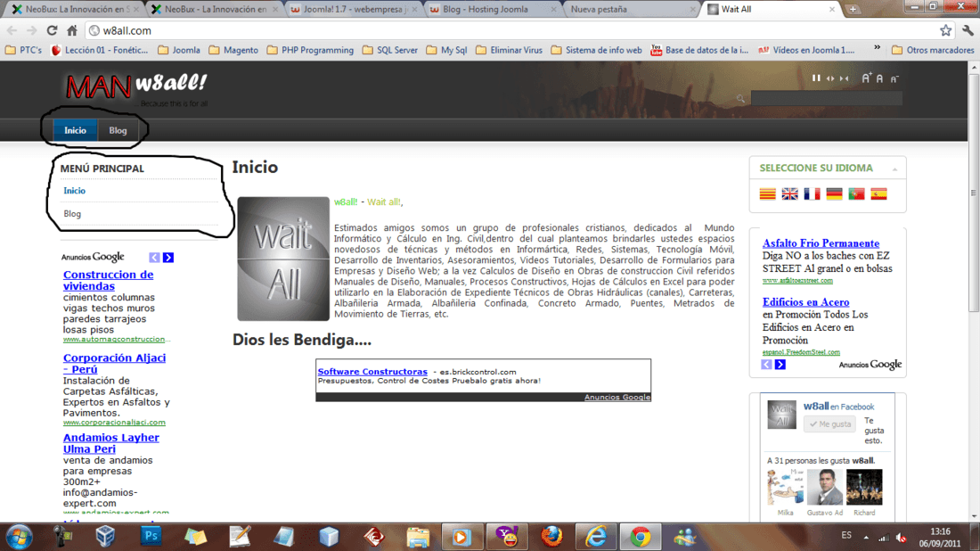This screenshot has height=551, width=980.
Task: Click Inicio in Menú Principal sidebar
Action: 74,191
